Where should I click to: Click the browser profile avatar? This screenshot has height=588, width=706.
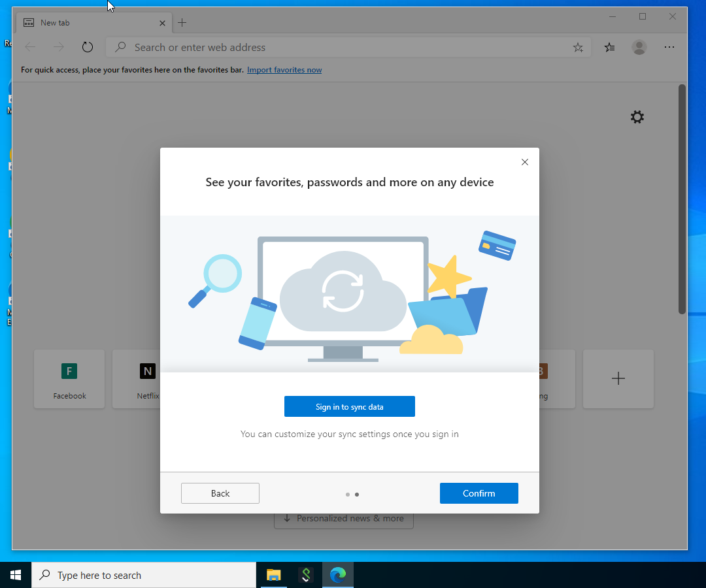tap(639, 47)
